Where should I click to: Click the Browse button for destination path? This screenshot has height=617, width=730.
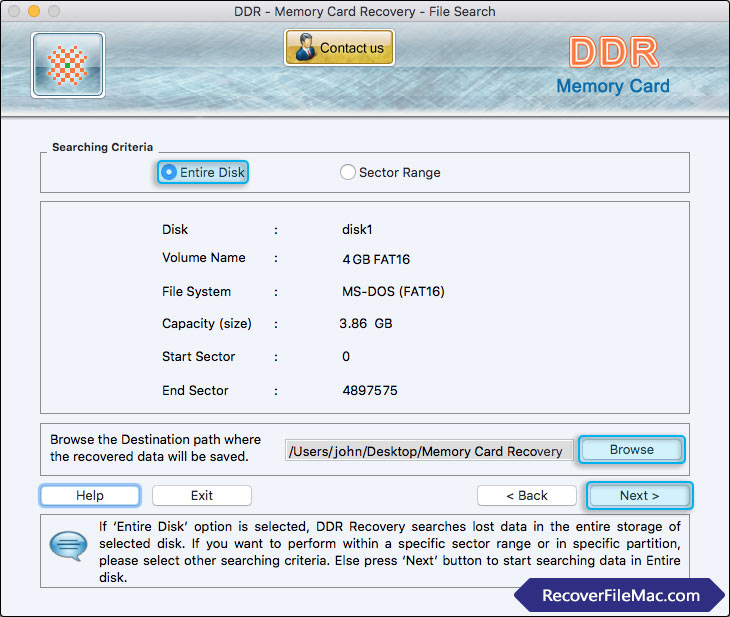[x=632, y=450]
